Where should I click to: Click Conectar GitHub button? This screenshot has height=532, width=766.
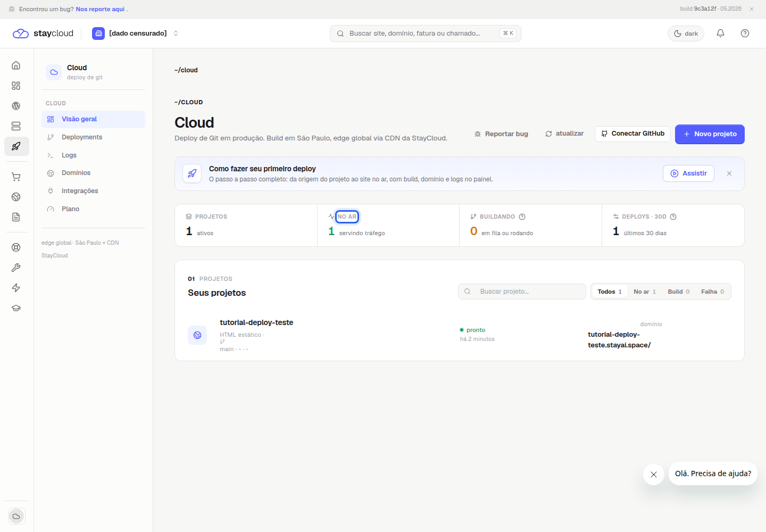[632, 134]
